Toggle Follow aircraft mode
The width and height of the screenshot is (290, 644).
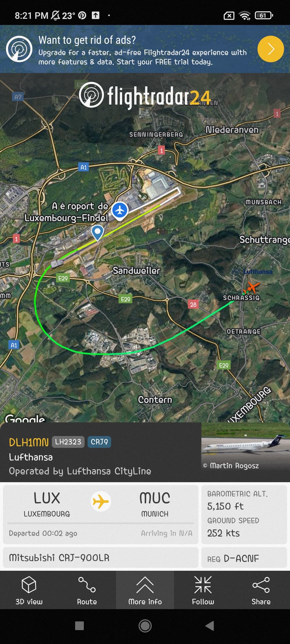point(203,590)
